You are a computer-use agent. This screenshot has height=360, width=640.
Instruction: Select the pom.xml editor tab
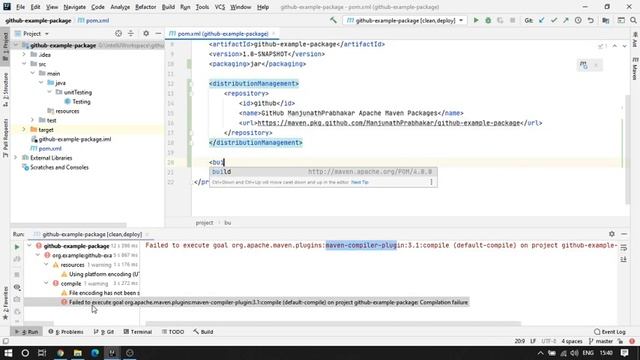click(x=223, y=33)
